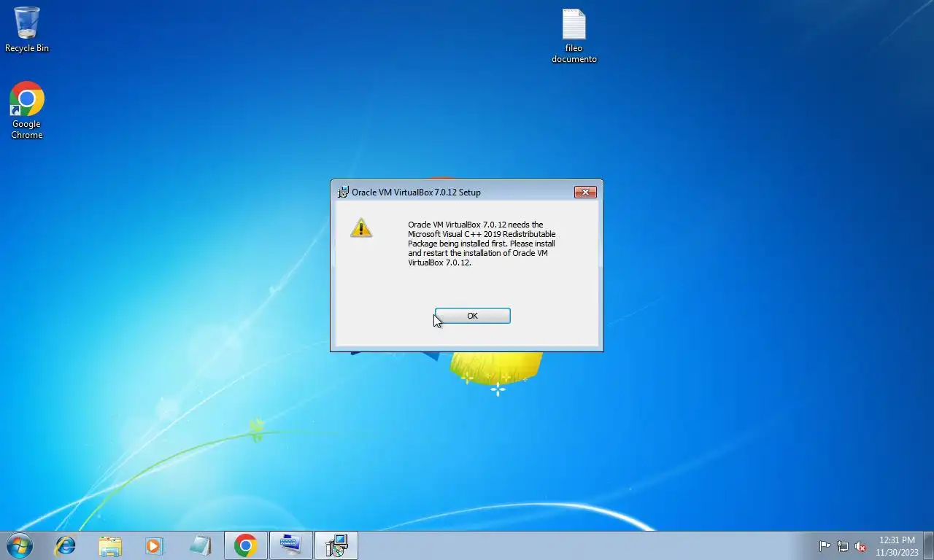Screen dimensions: 934x560
Task: Launch Internet Explorer from taskbar
Action: (x=66, y=545)
